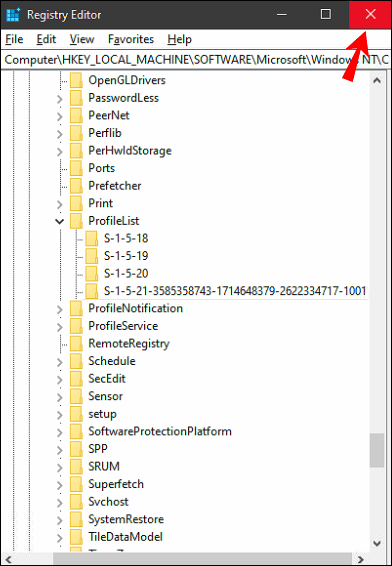Click the OpenGLDrivers folder icon

(76, 80)
